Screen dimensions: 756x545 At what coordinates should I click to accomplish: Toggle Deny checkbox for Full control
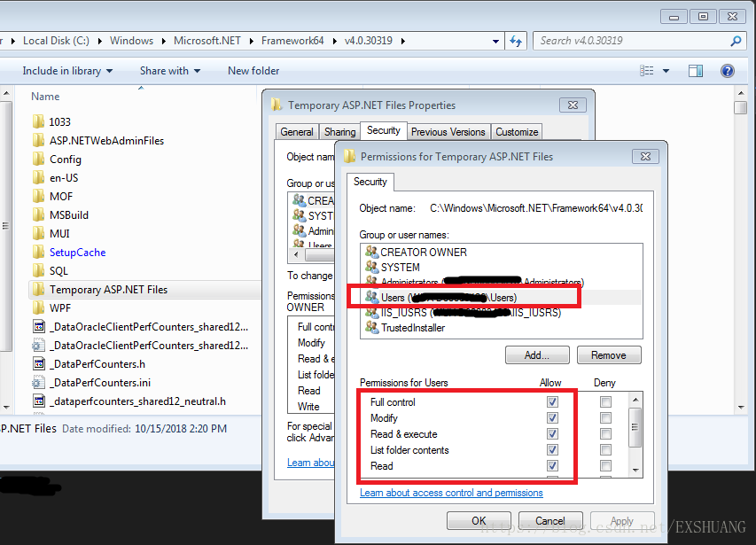[605, 401]
